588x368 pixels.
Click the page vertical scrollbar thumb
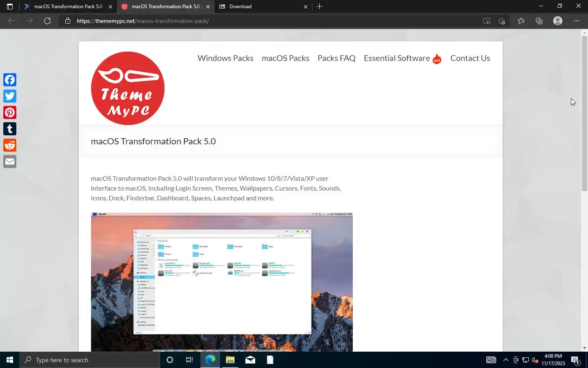(x=584, y=114)
